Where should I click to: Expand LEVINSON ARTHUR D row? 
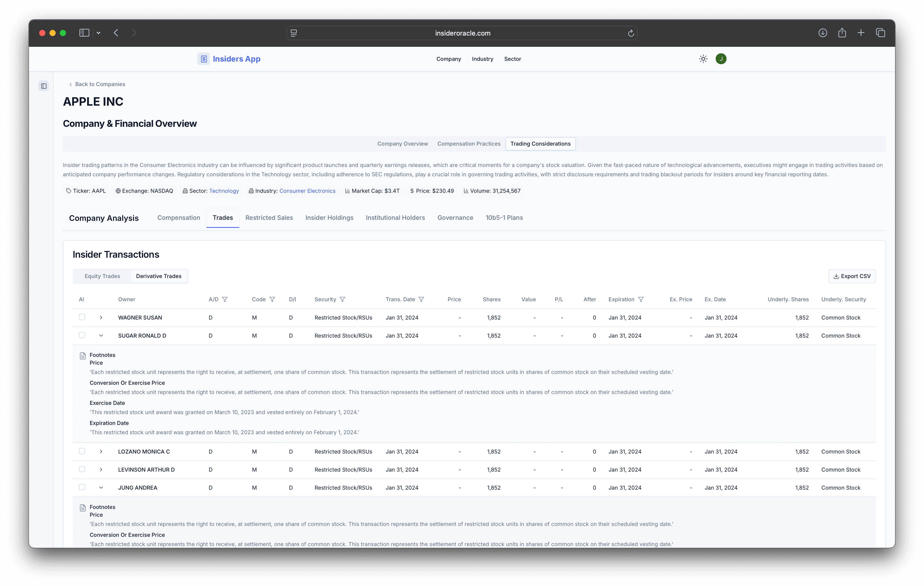click(x=101, y=470)
